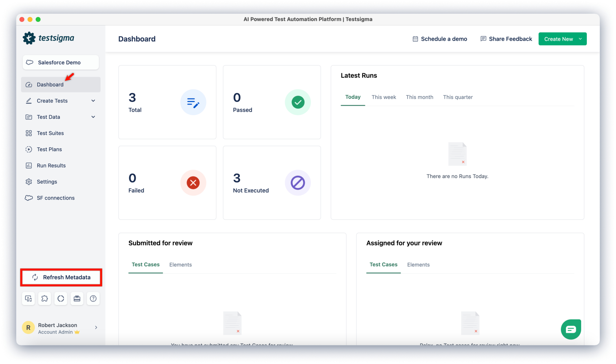The height and width of the screenshot is (364, 616).
Task: Click the Testsigma gear logo
Action: pos(29,38)
